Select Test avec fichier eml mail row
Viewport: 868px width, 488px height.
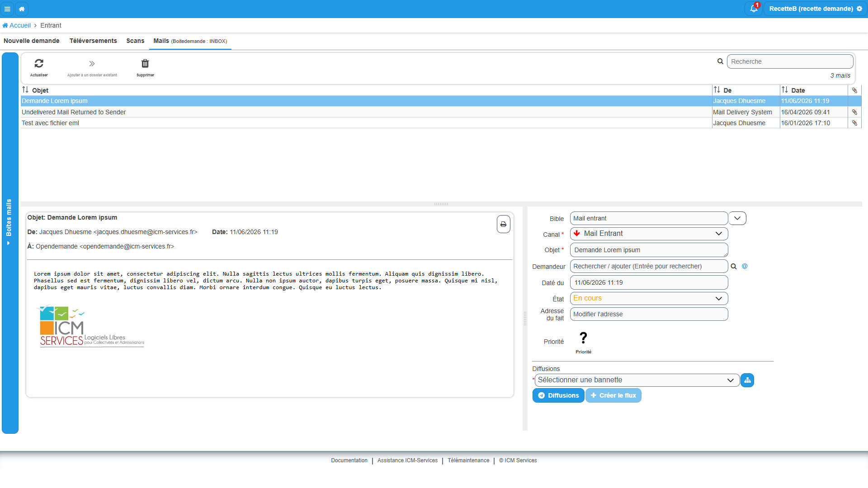click(441, 123)
